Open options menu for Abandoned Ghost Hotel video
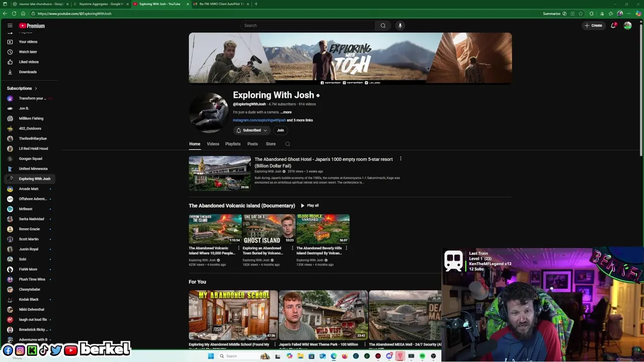Viewport: 644px width, 362px height. (x=400, y=159)
